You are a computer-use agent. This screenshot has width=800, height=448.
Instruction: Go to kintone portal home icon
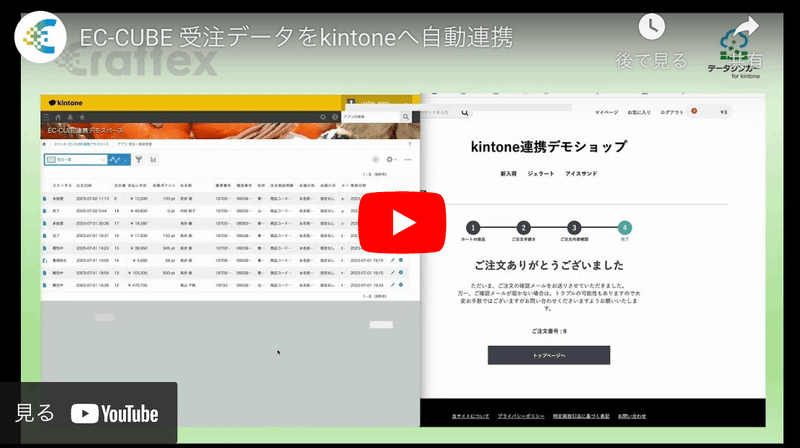58,117
